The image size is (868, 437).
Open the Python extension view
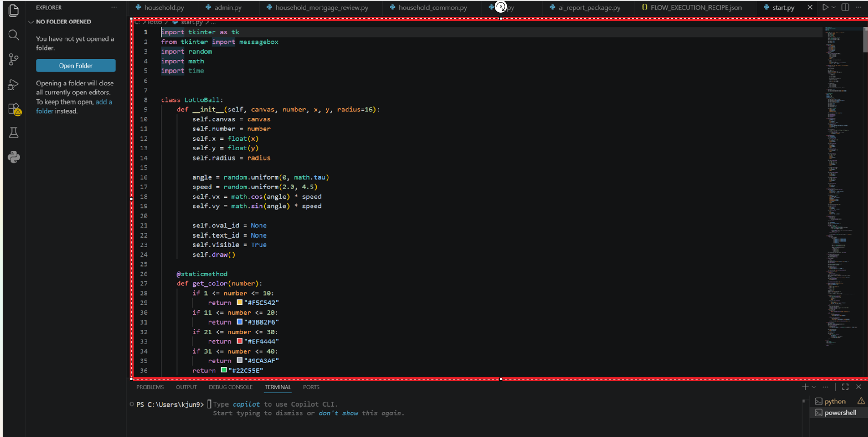14,157
